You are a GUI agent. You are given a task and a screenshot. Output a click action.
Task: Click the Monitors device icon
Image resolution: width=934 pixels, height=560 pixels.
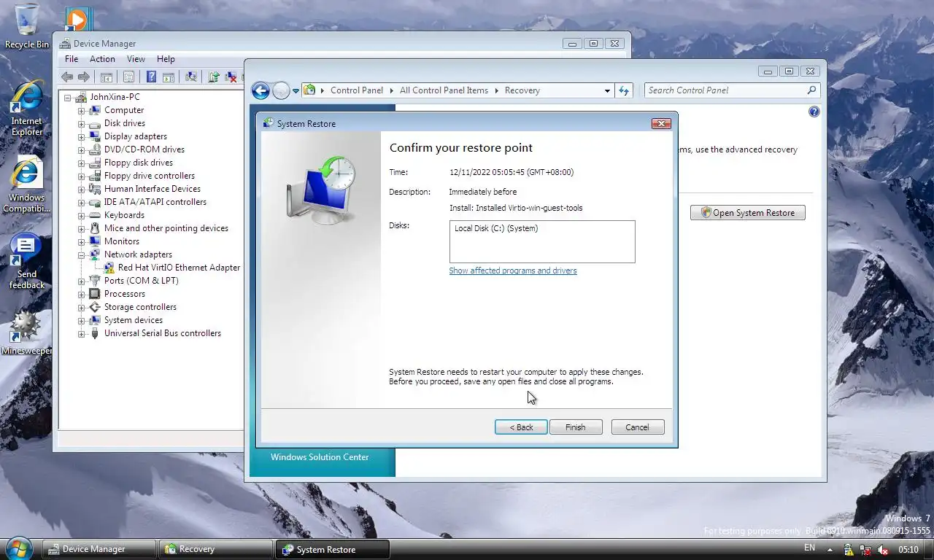(94, 241)
